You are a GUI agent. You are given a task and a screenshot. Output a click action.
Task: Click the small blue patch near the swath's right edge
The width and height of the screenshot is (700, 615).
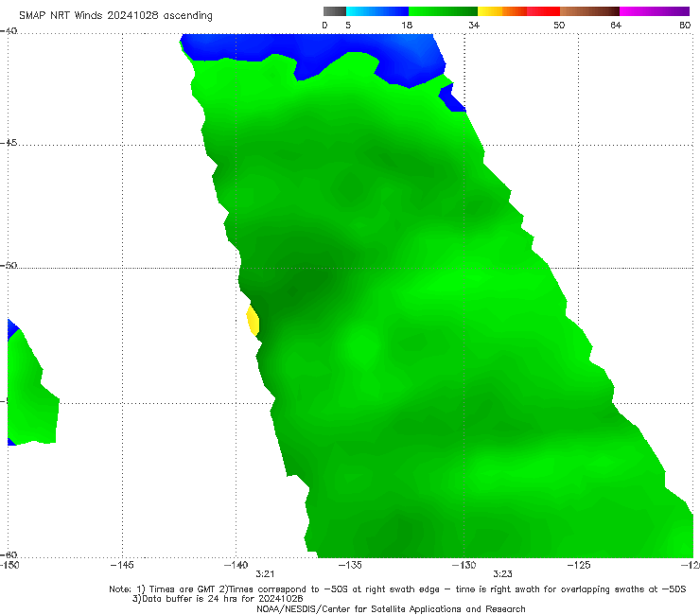pyautogui.click(x=452, y=98)
